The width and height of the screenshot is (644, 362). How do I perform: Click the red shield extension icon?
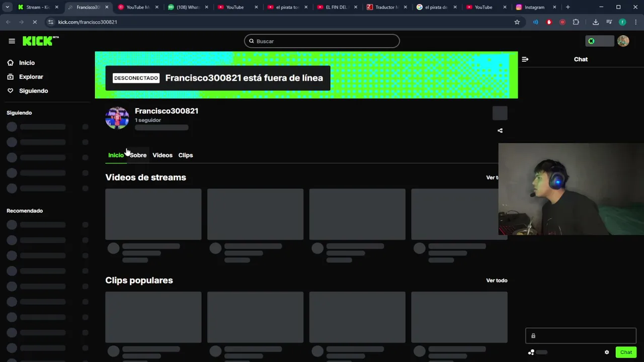(549, 22)
